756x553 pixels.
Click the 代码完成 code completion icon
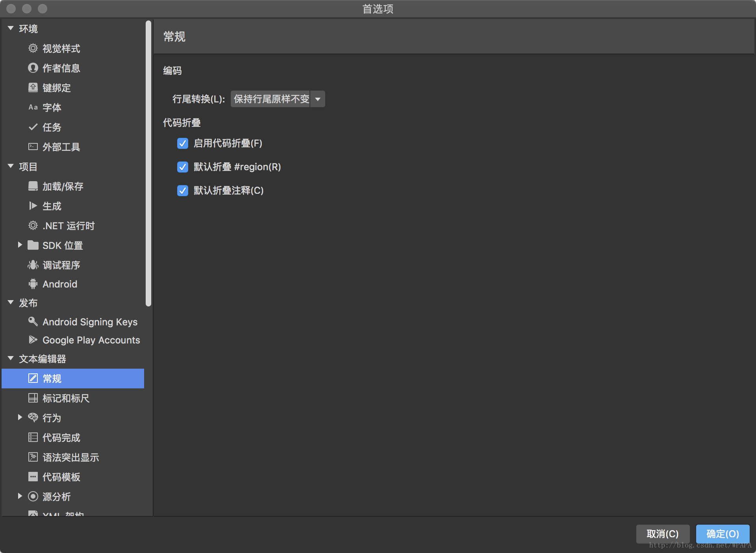33,438
